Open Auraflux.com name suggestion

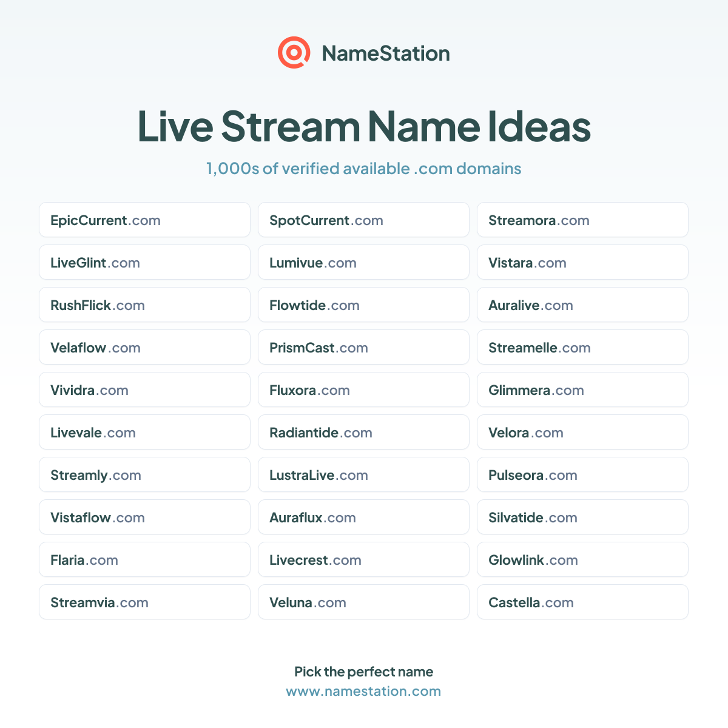pos(363,517)
